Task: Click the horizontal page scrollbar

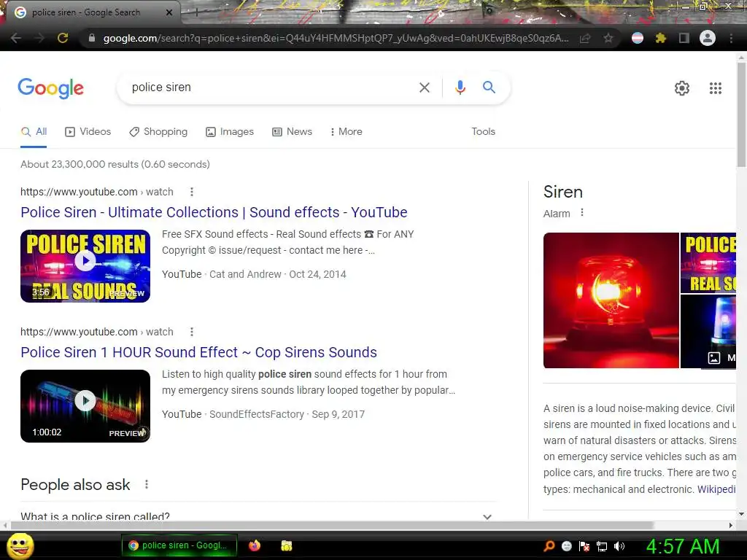Action: pos(332,525)
